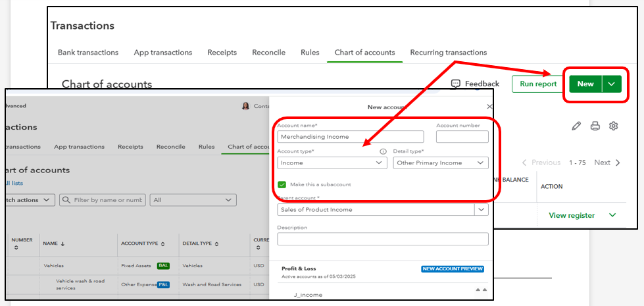This screenshot has width=644, height=306.
Task: Open the Recurring transactions tab
Action: click(449, 53)
